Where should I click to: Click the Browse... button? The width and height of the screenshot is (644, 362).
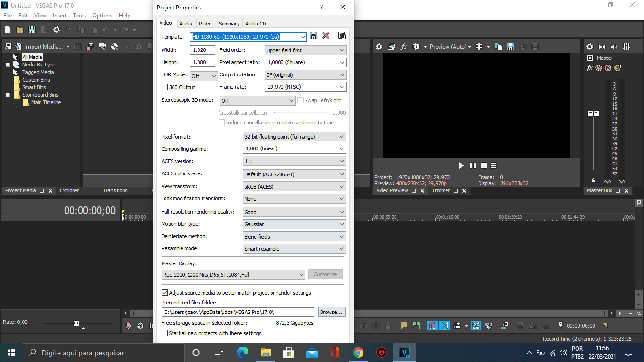(x=331, y=312)
